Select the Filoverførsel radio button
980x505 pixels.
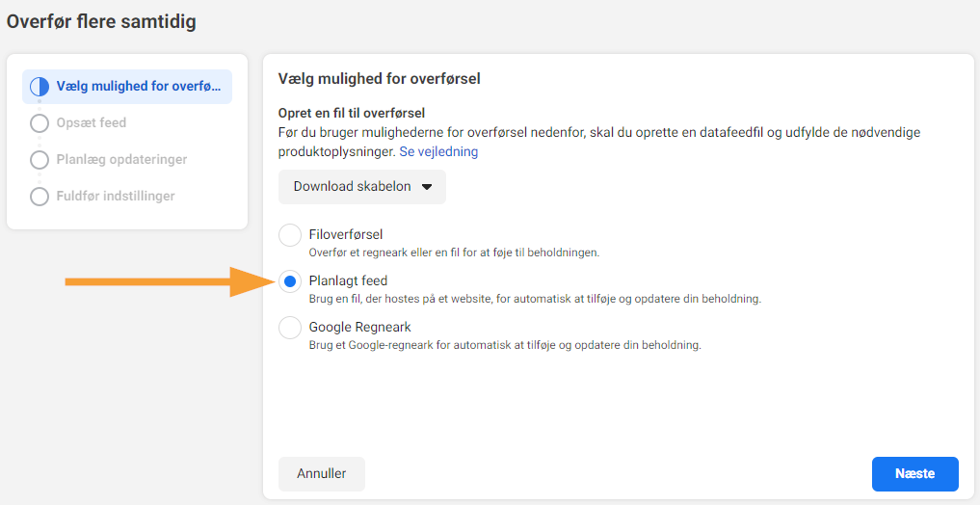click(290, 235)
